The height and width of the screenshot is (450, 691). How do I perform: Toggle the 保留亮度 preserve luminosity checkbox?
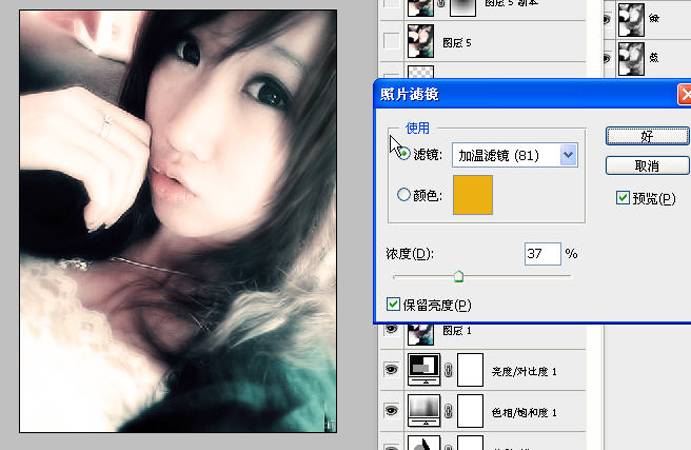click(393, 304)
